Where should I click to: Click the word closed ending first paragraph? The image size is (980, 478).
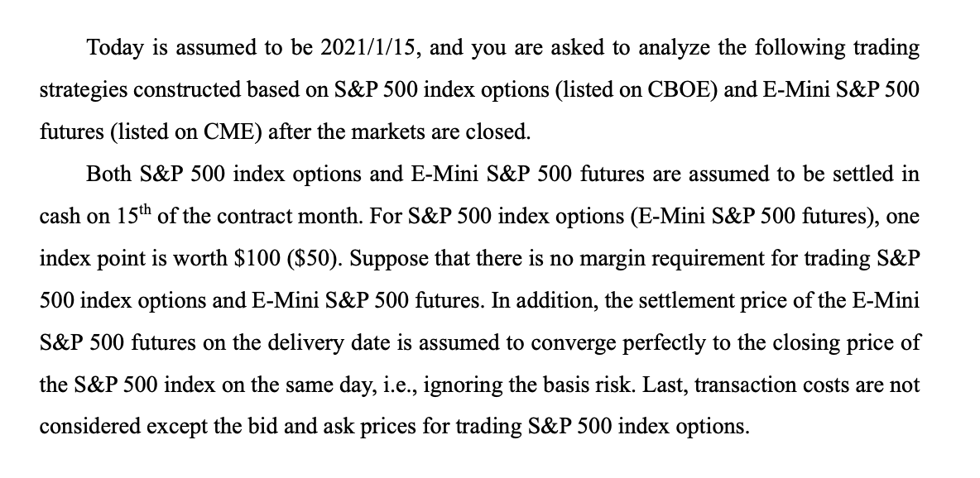497,131
